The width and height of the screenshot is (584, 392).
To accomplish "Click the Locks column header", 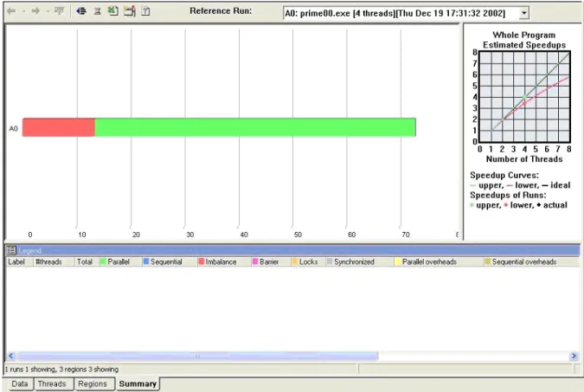I will (308, 262).
